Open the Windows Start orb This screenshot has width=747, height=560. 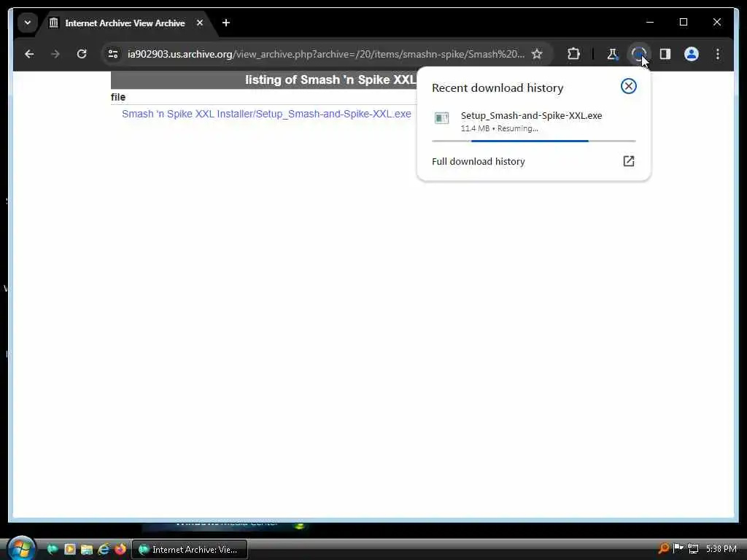(x=21, y=548)
